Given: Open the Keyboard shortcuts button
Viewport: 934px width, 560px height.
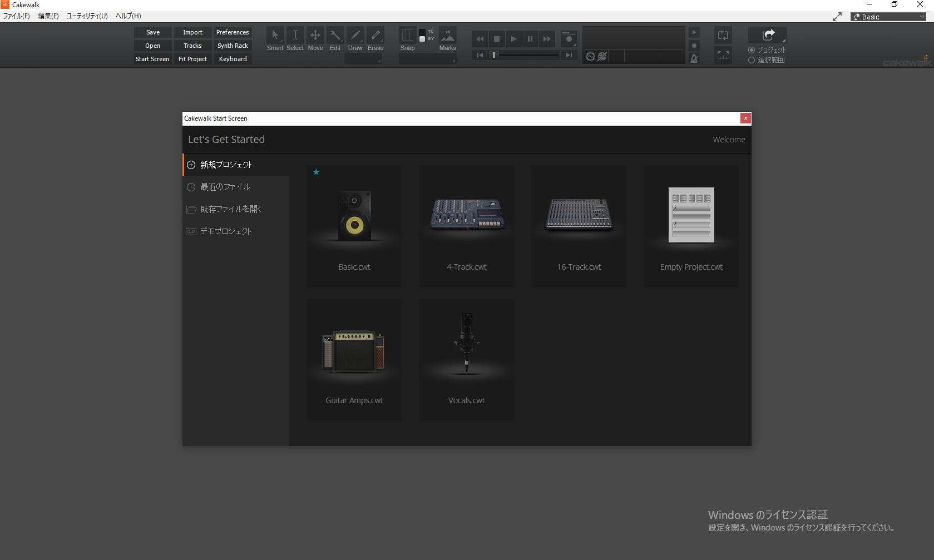Looking at the screenshot, I should coord(233,59).
